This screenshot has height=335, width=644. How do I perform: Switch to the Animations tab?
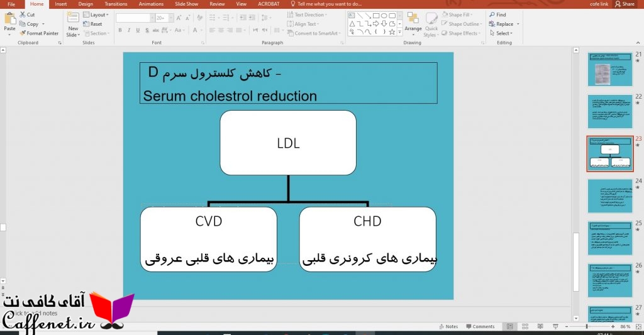point(151,4)
